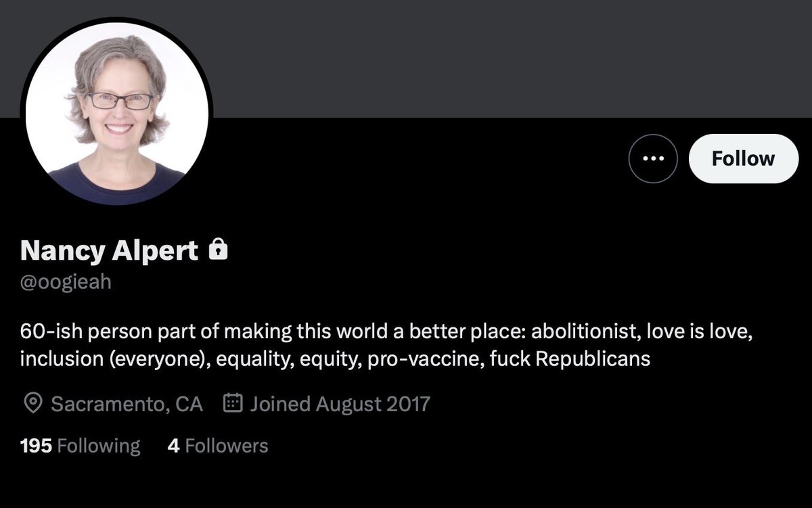Open the more options ellipsis button
The width and height of the screenshot is (812, 508).
(x=652, y=158)
